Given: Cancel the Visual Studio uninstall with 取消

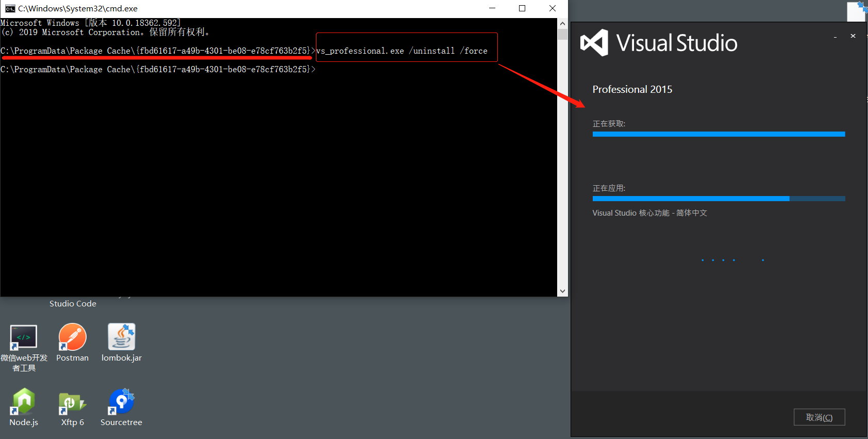Looking at the screenshot, I should 819,417.
